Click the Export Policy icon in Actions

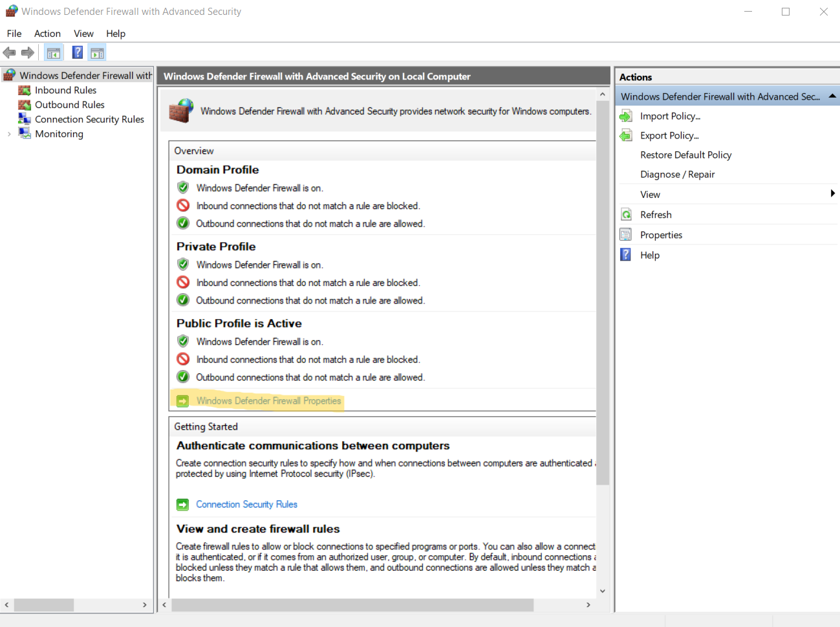[x=626, y=136]
